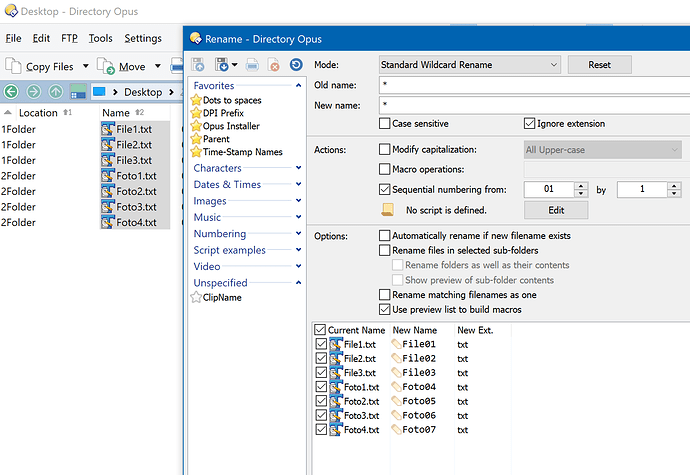Go back with the green Back arrow
Screen dimensions: 690x475
click(11, 92)
